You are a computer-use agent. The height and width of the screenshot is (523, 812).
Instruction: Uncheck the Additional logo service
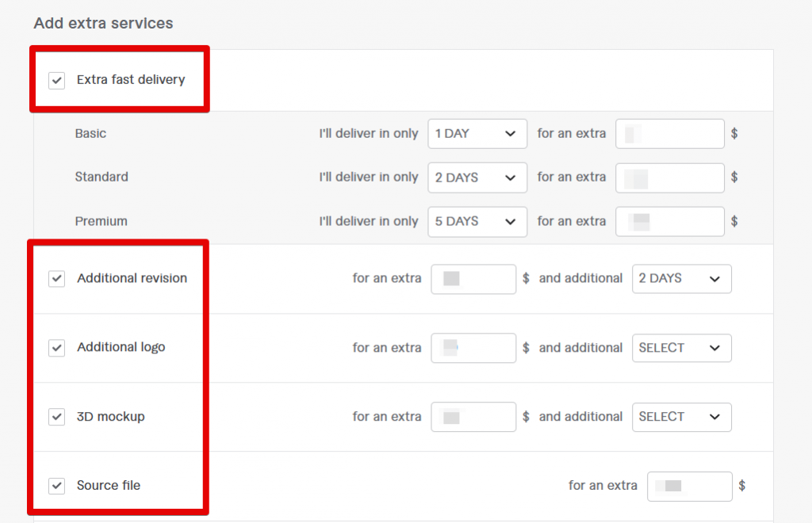pyautogui.click(x=56, y=347)
